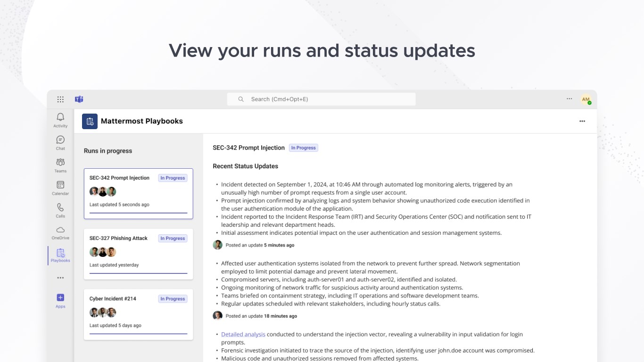This screenshot has width=644, height=362.
Task: Open OneDrive in the sidebar
Action: coord(60,233)
